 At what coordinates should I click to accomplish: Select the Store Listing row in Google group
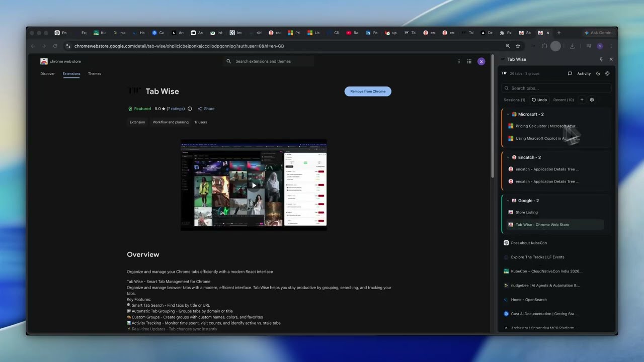pos(555,212)
